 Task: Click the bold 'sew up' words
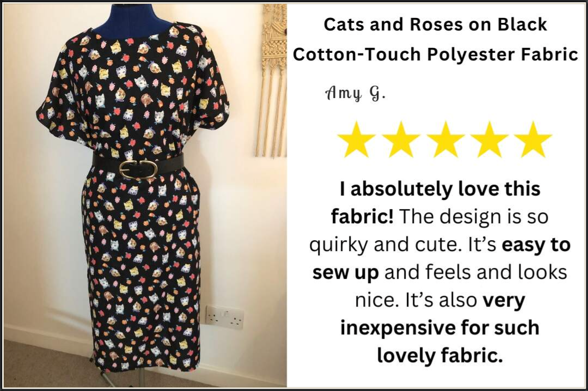345,273
